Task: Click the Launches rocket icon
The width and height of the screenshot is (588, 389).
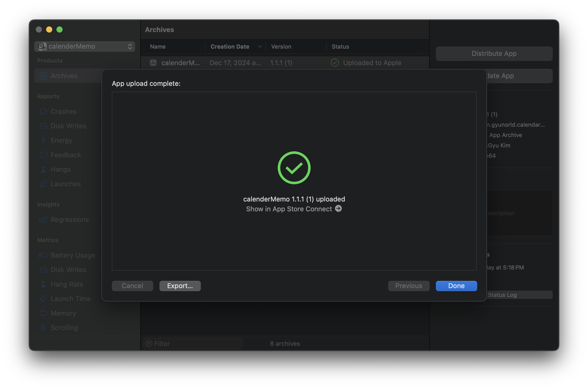Action: click(43, 184)
